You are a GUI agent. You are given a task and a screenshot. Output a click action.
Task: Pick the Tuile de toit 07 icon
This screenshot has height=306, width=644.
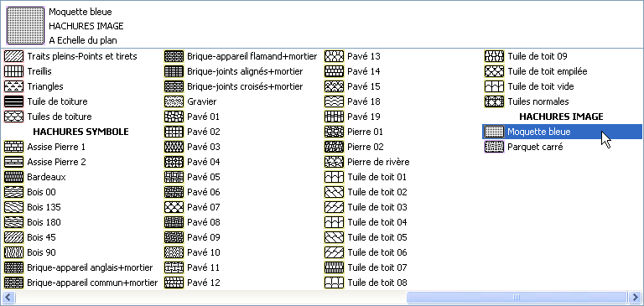[x=334, y=267]
